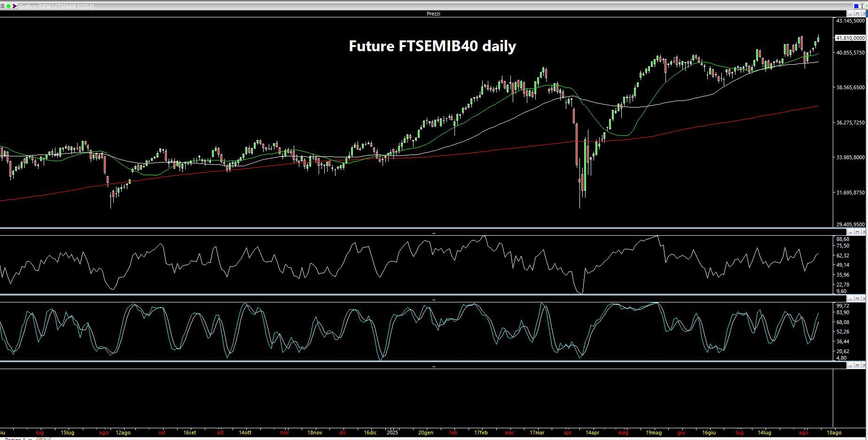The width and height of the screenshot is (868, 440).
Task: Click the 22,78 oscillator scale value
Action: (x=843, y=285)
